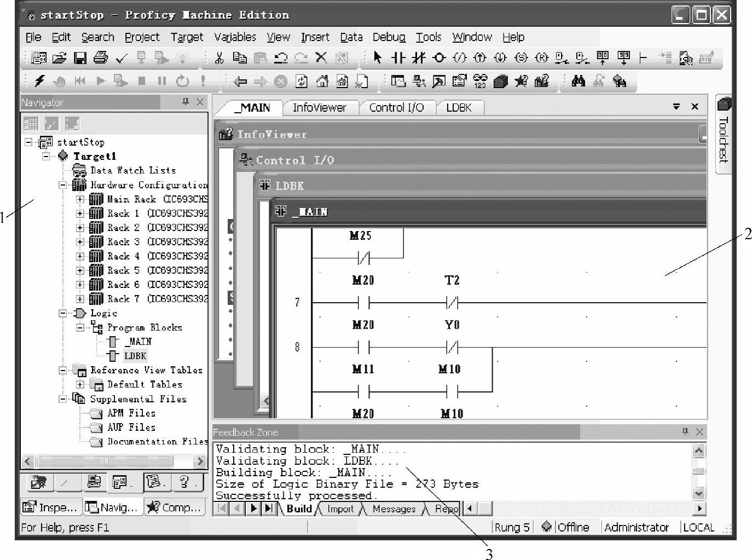This screenshot has height=560, width=752.
Task: Validate the target with the checkmark icon
Action: 122,58
